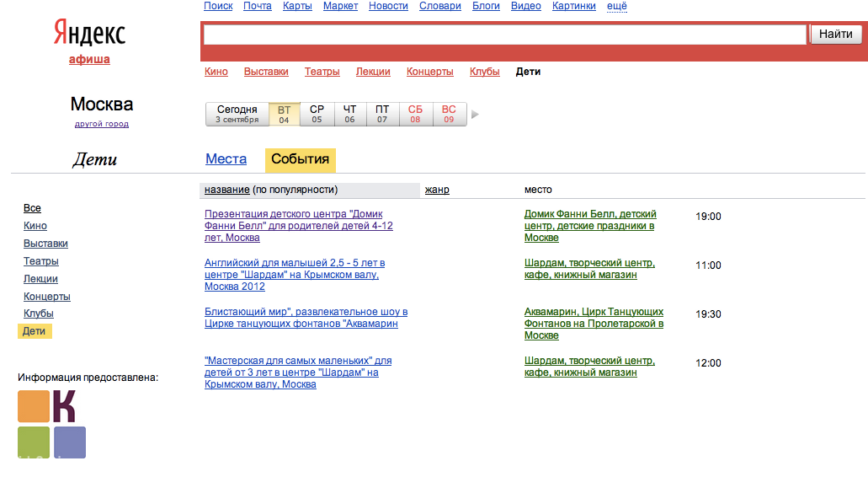Open Карты in the top bar
Viewport: 868px width, 477px height.
click(297, 6)
